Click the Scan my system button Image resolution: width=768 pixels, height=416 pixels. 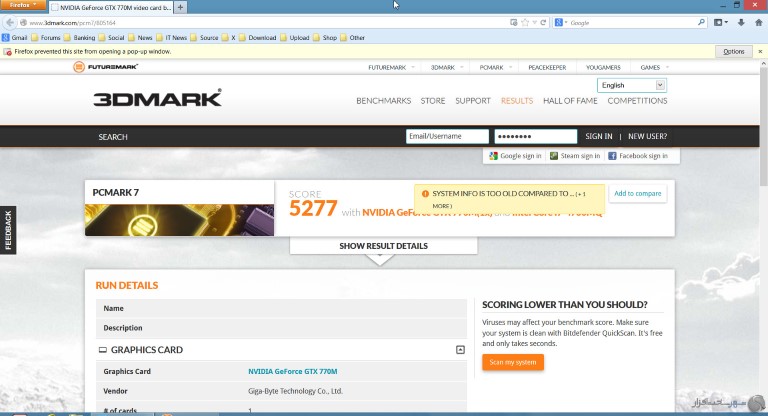513,362
